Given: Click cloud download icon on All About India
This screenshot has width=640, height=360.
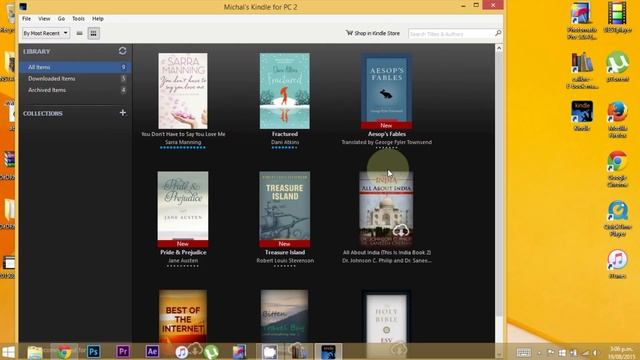Looking at the screenshot, I should click(x=401, y=231).
